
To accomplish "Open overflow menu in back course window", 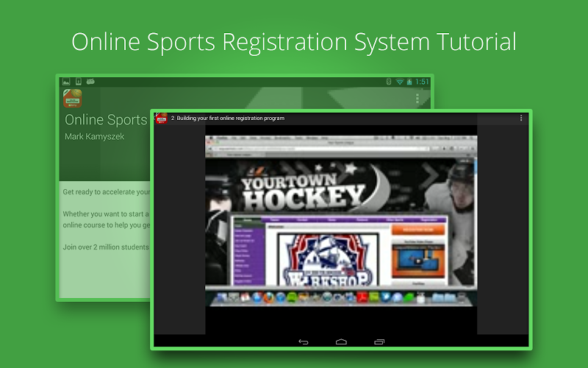I will click(x=417, y=99).
